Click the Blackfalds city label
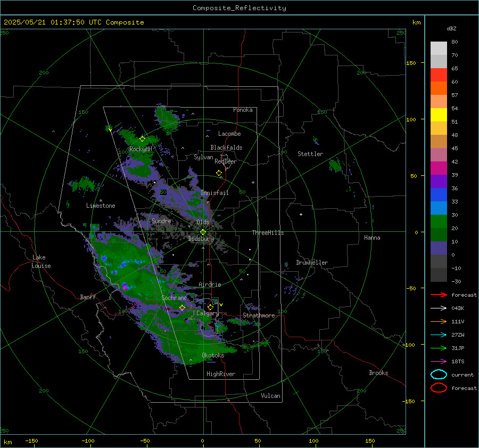Image resolution: width=479 pixels, height=448 pixels. [226, 148]
